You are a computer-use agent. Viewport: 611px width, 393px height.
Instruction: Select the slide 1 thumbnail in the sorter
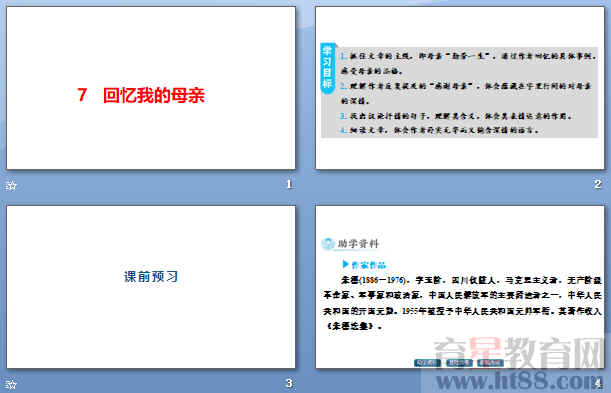point(151,88)
